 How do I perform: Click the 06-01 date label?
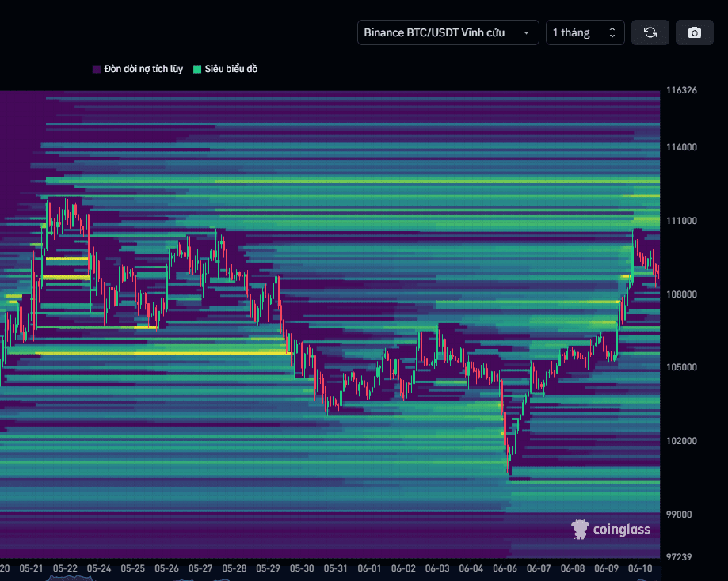coord(370,568)
